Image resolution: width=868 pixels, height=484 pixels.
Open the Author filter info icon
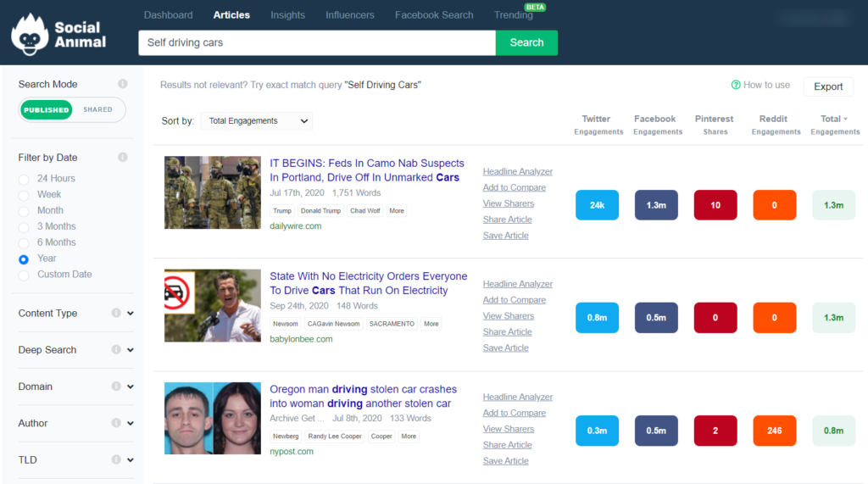(x=115, y=422)
